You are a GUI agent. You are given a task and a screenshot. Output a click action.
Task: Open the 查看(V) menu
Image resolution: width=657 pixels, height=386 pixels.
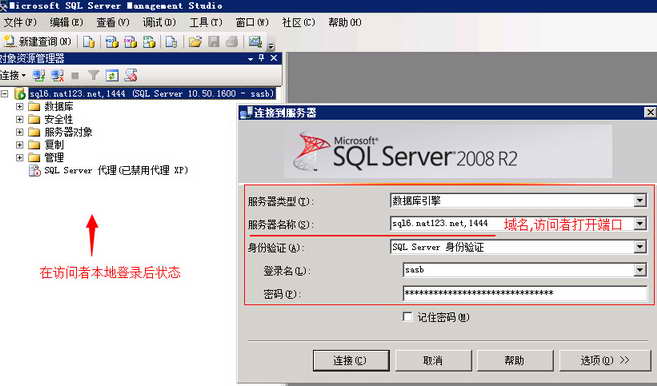coord(113,22)
